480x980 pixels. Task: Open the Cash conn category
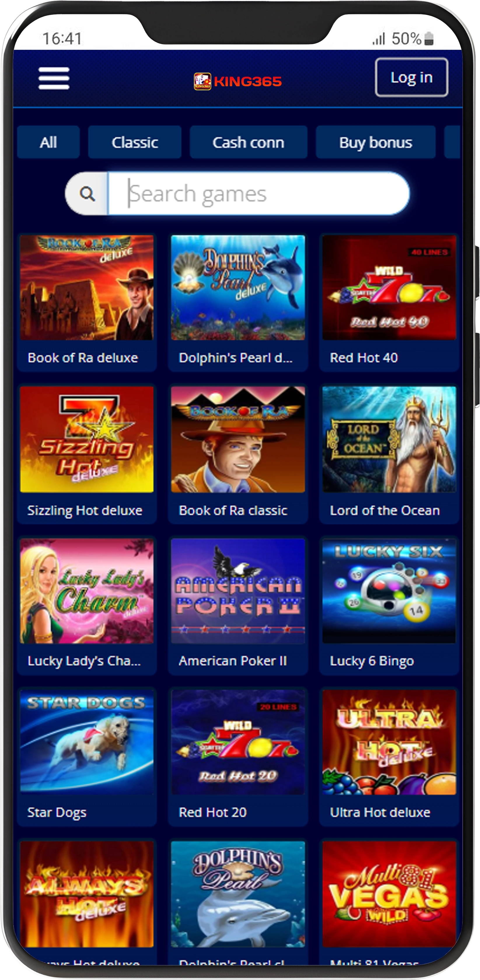coord(248,142)
